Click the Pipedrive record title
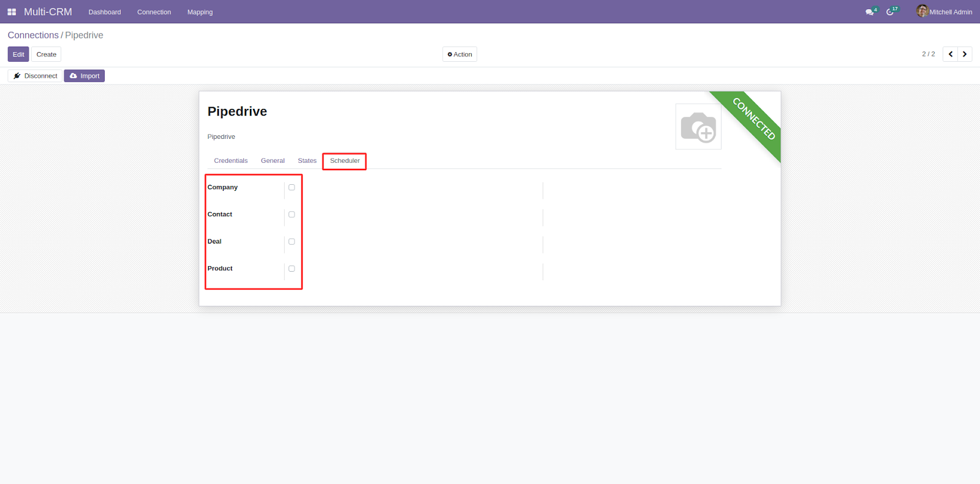Screen dimensions: 980x484 [237, 111]
